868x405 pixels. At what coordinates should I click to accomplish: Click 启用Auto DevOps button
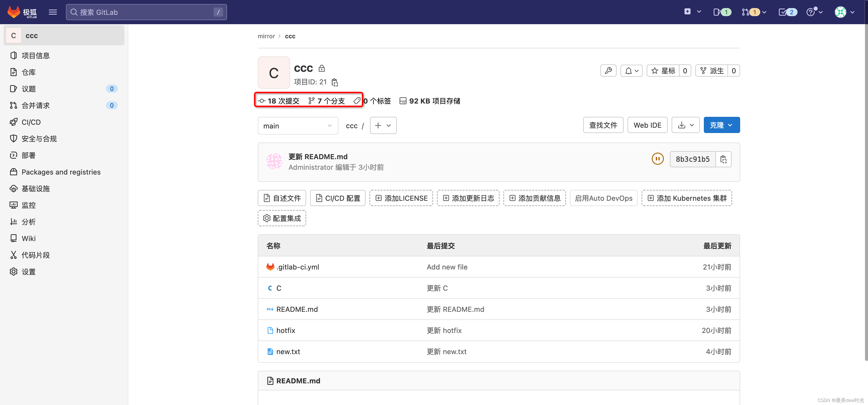(603, 198)
